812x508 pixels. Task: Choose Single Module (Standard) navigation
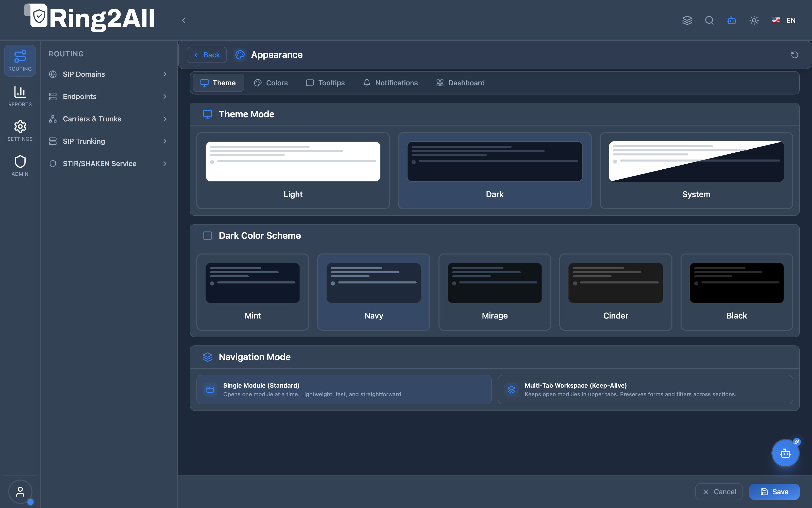pyautogui.click(x=344, y=390)
